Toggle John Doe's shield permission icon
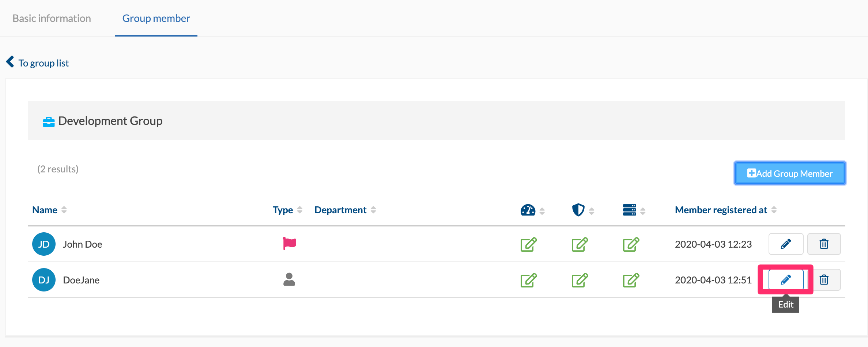Screen dimensions: 868x347 click(x=580, y=244)
